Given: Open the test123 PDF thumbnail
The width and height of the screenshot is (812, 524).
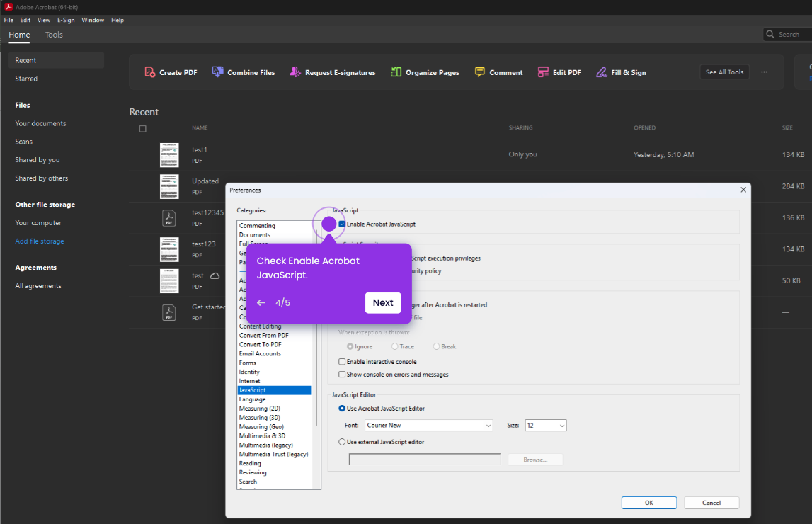Looking at the screenshot, I should (169, 249).
